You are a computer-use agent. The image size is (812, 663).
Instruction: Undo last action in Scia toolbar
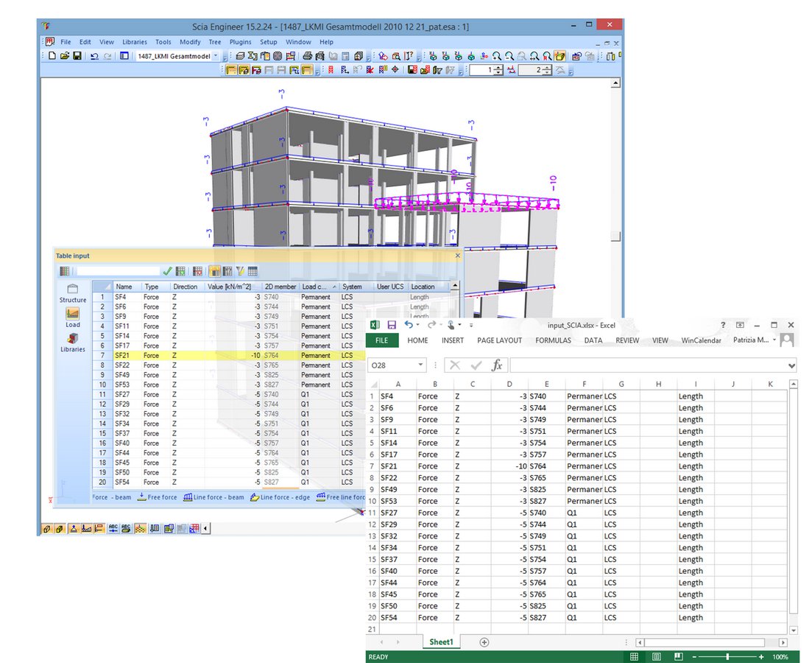pyautogui.click(x=94, y=56)
